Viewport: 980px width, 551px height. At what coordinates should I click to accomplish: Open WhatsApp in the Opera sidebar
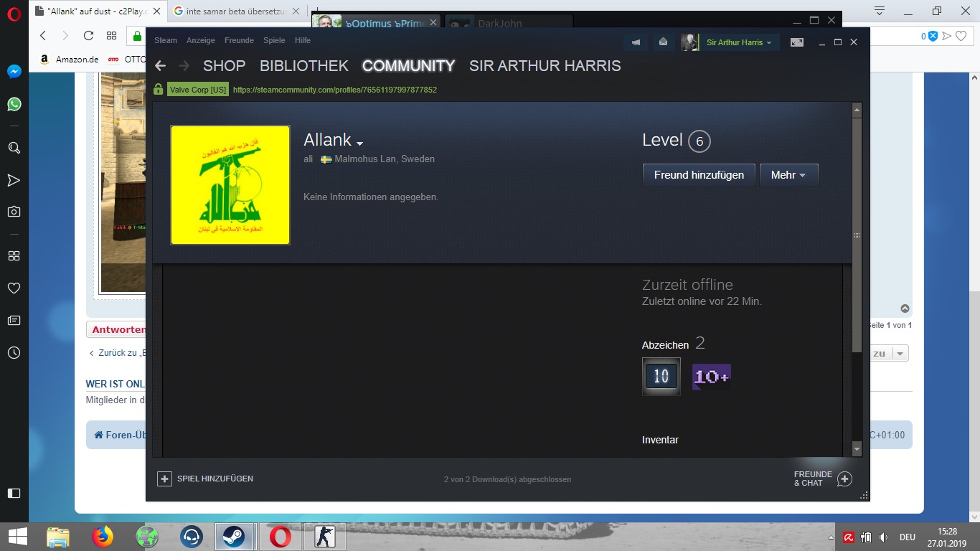point(14,104)
